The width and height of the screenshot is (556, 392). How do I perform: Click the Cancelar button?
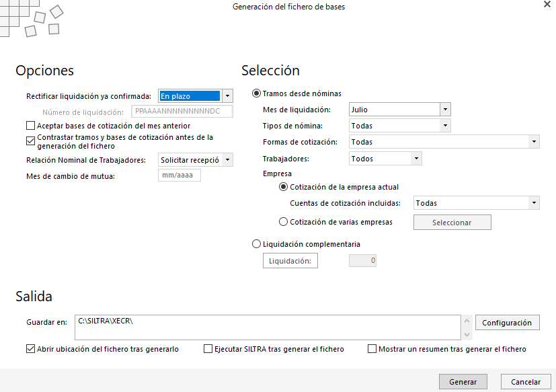pyautogui.click(x=526, y=382)
